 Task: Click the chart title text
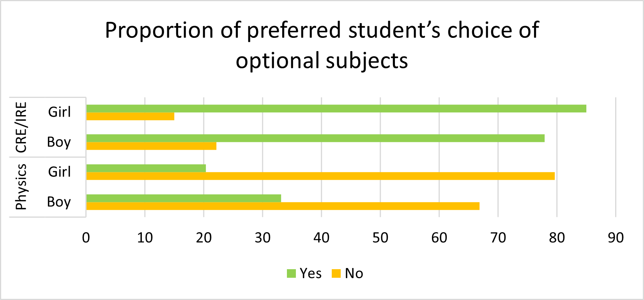(x=322, y=45)
